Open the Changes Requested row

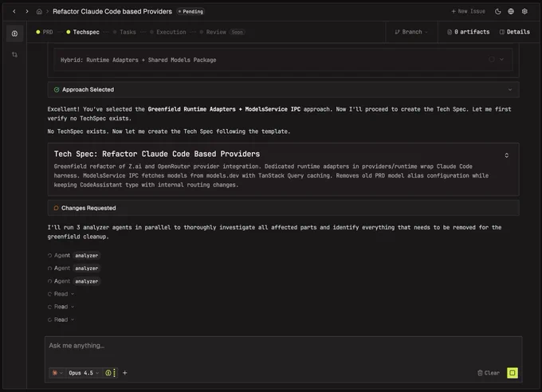click(x=283, y=208)
